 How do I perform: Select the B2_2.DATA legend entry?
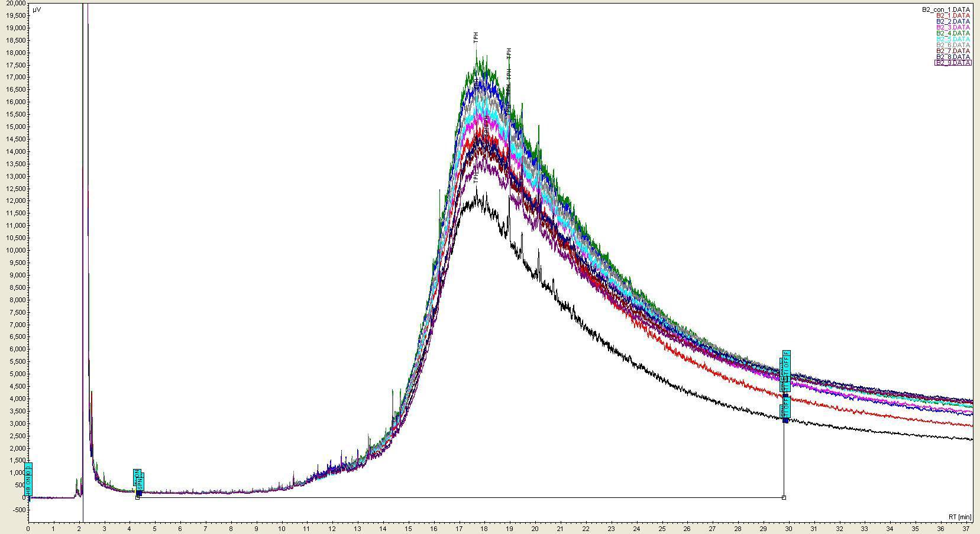(x=953, y=21)
